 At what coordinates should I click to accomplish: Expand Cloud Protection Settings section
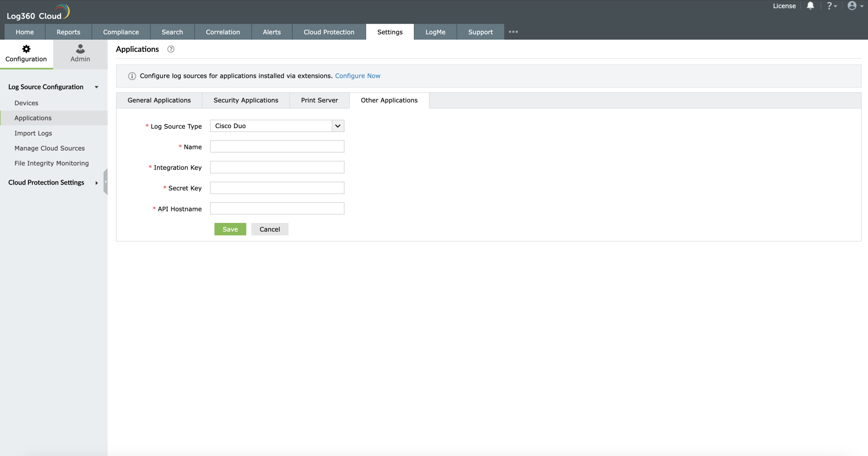tap(96, 183)
